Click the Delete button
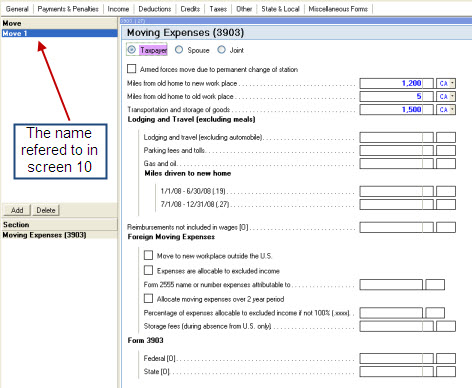 [x=46, y=210]
